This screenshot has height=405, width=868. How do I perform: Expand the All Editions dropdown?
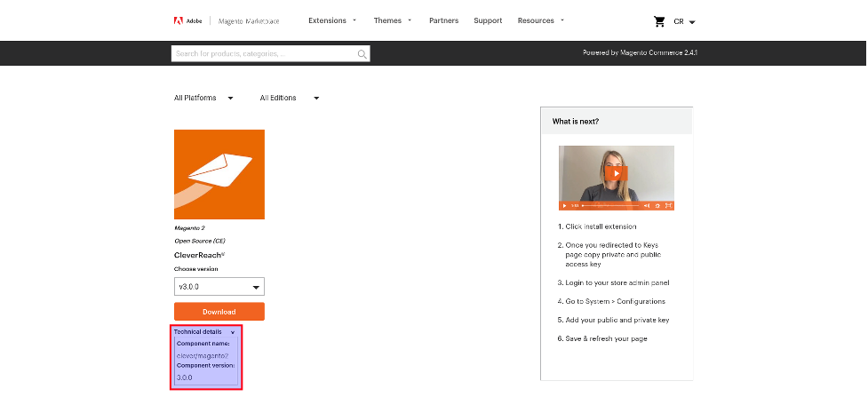[x=290, y=98]
